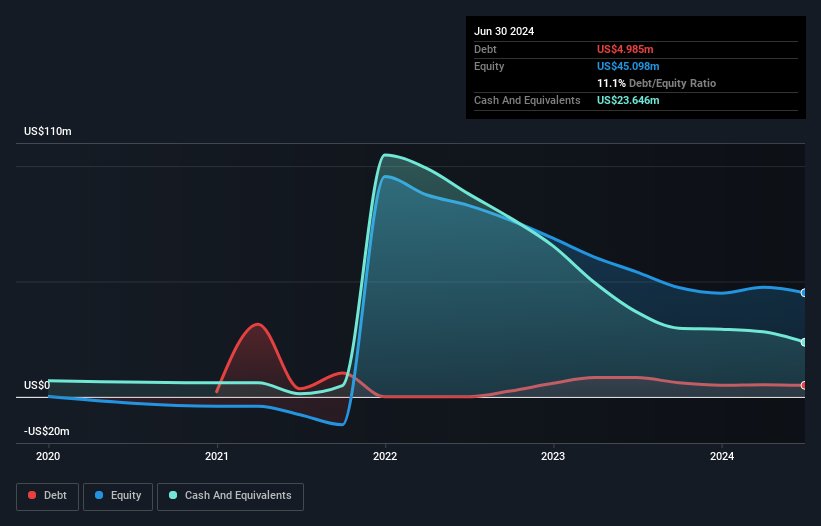Toggle the Equity series legend button
Screen dimensions: 821x526
(118, 496)
